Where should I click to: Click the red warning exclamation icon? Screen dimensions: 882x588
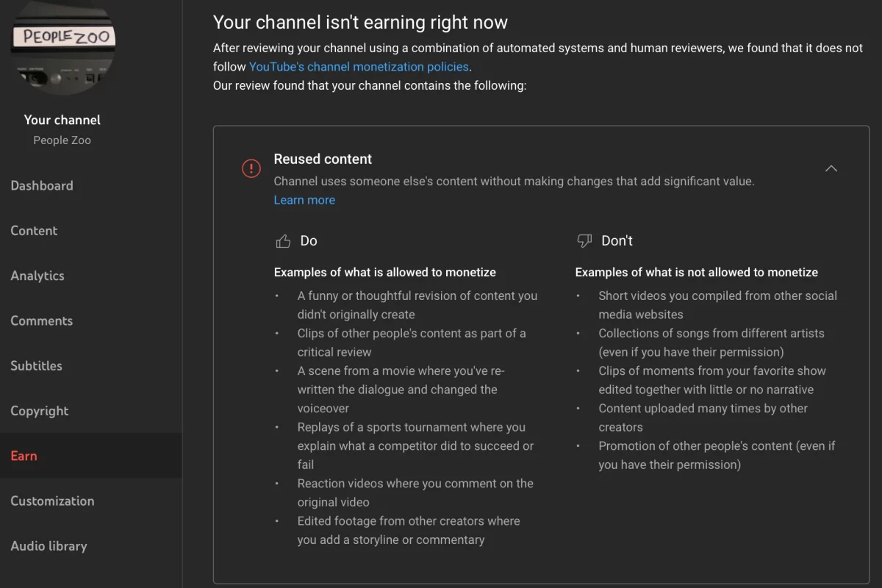pos(251,168)
